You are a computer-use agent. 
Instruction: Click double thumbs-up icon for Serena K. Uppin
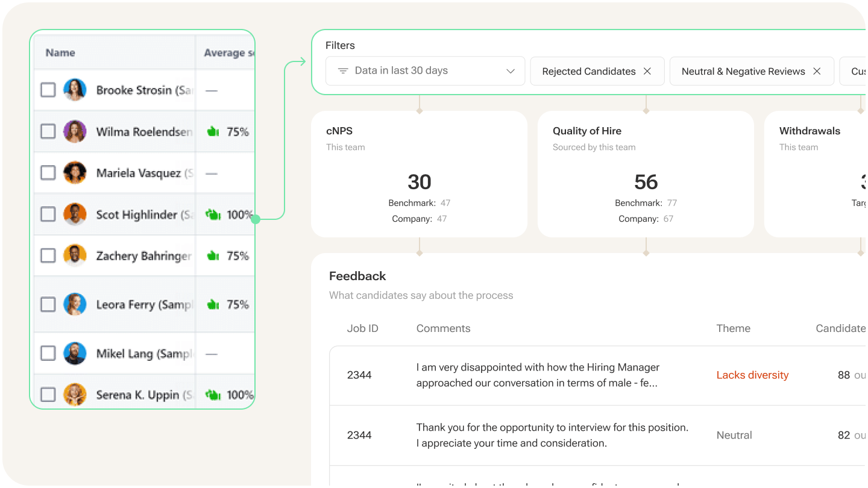(213, 395)
